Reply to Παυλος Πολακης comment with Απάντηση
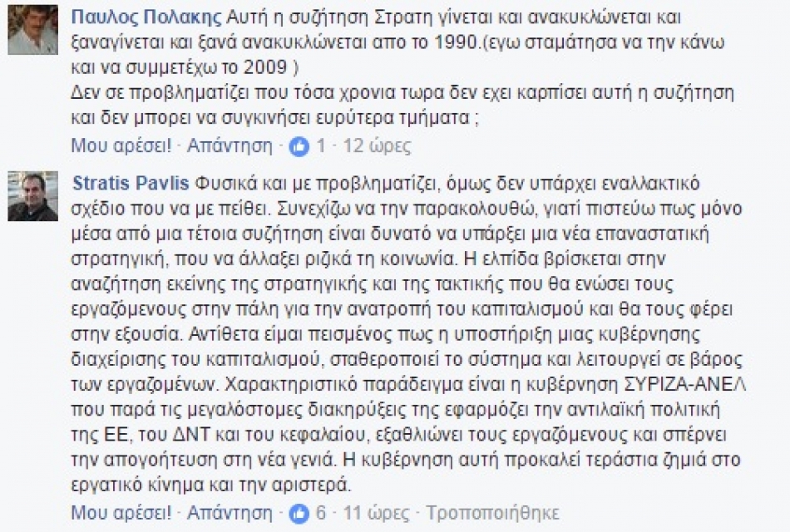 [x=230, y=147]
